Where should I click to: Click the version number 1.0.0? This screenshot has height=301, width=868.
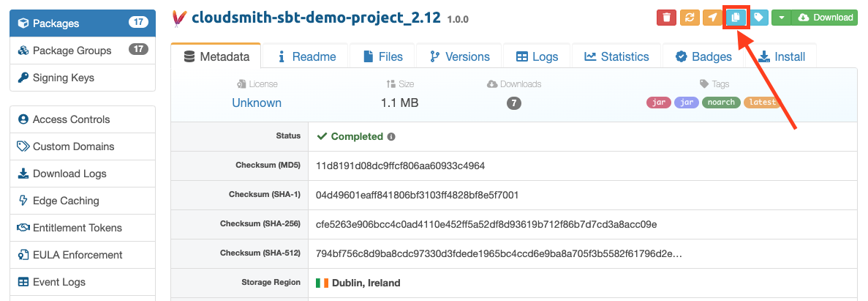(458, 19)
